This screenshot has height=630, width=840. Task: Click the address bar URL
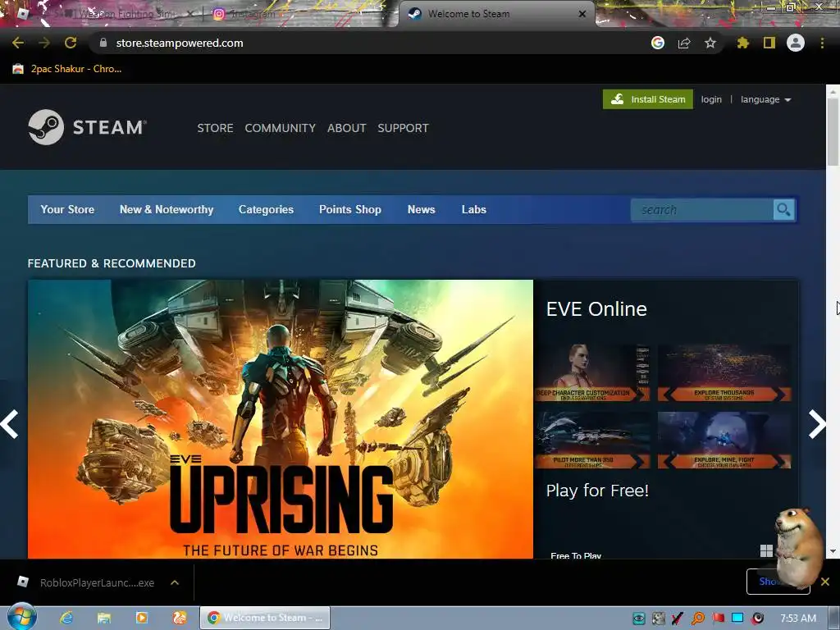(x=180, y=43)
